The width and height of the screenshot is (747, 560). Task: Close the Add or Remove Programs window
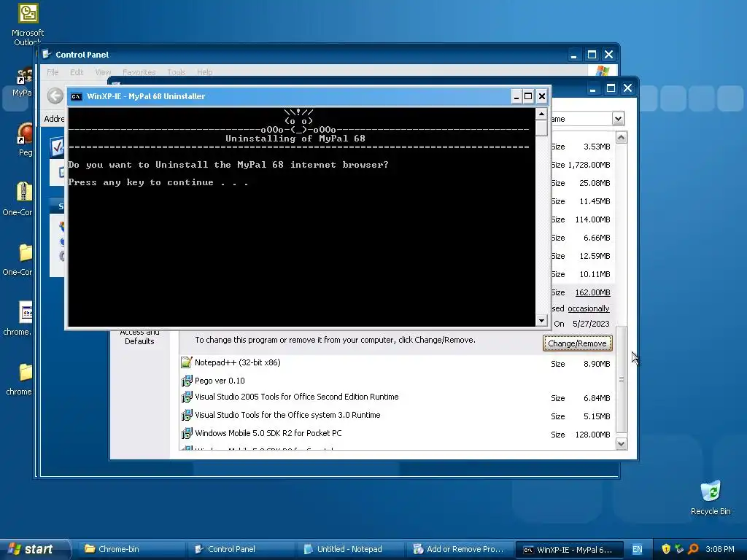click(627, 88)
